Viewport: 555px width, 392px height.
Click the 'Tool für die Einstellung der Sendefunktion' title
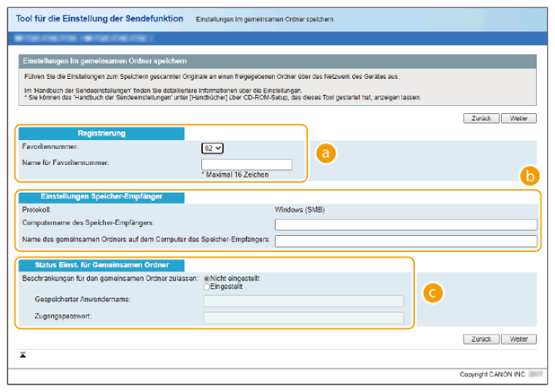(x=100, y=18)
